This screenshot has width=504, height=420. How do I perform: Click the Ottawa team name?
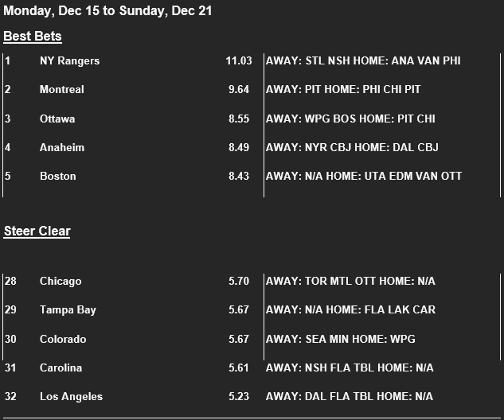coord(57,119)
